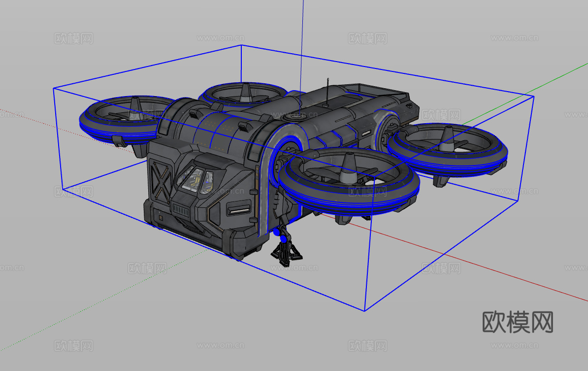The width and height of the screenshot is (588, 371).
Task: Select the thin antenna on the roof
Action: [327, 91]
